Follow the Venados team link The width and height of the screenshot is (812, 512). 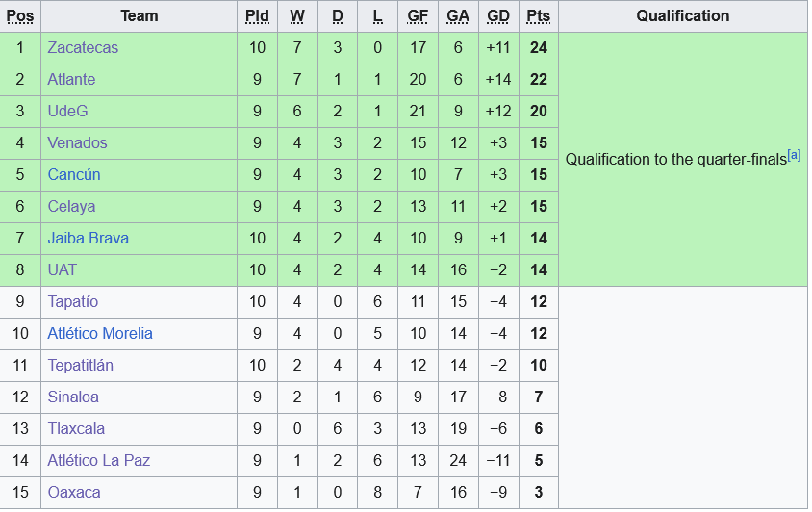point(77,143)
